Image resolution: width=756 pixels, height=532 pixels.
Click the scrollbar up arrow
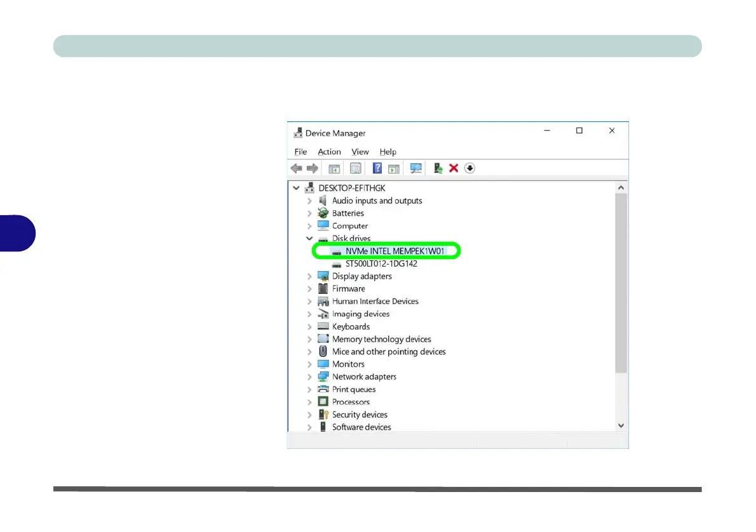click(621, 187)
